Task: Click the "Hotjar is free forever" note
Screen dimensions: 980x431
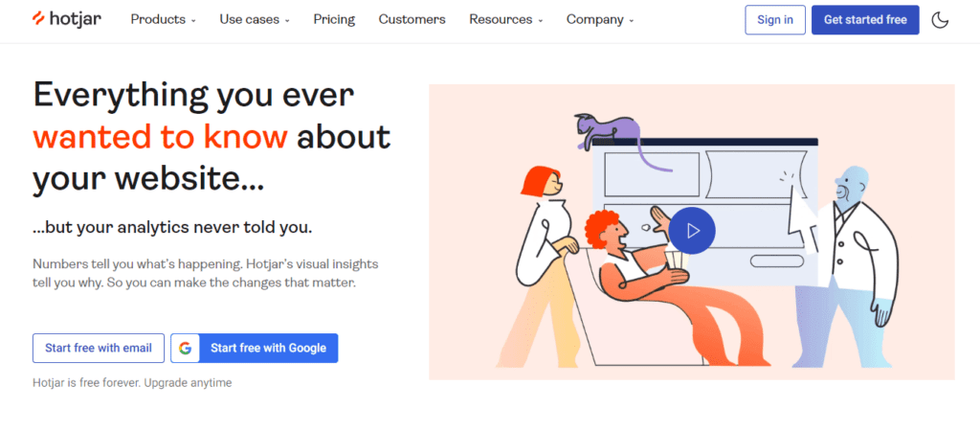Action: tap(132, 383)
